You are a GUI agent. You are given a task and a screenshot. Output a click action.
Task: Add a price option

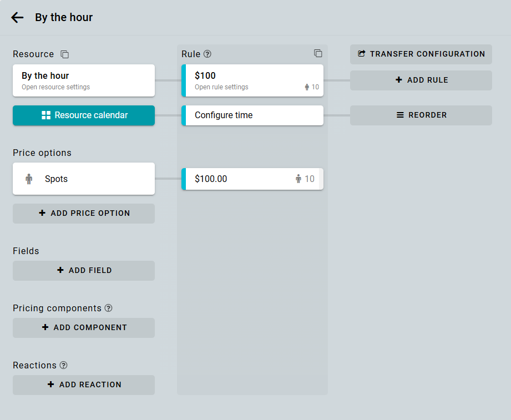point(84,214)
